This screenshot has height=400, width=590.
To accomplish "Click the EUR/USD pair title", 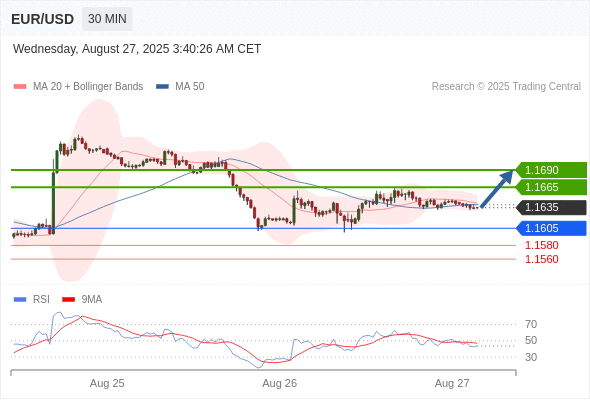I will point(43,19).
